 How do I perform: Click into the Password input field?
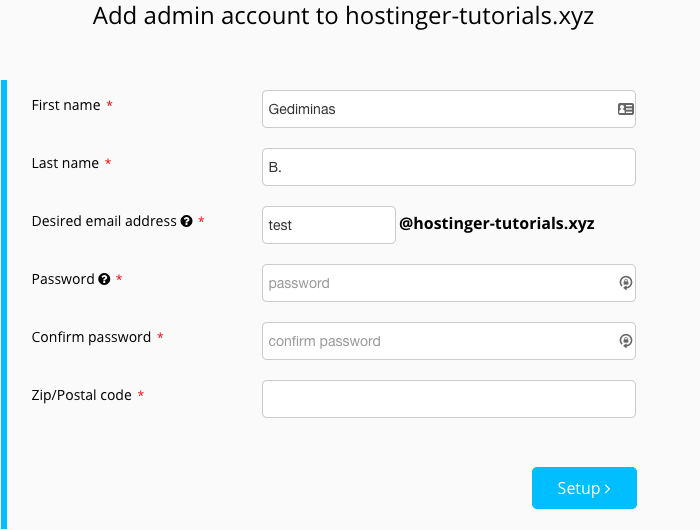click(449, 283)
